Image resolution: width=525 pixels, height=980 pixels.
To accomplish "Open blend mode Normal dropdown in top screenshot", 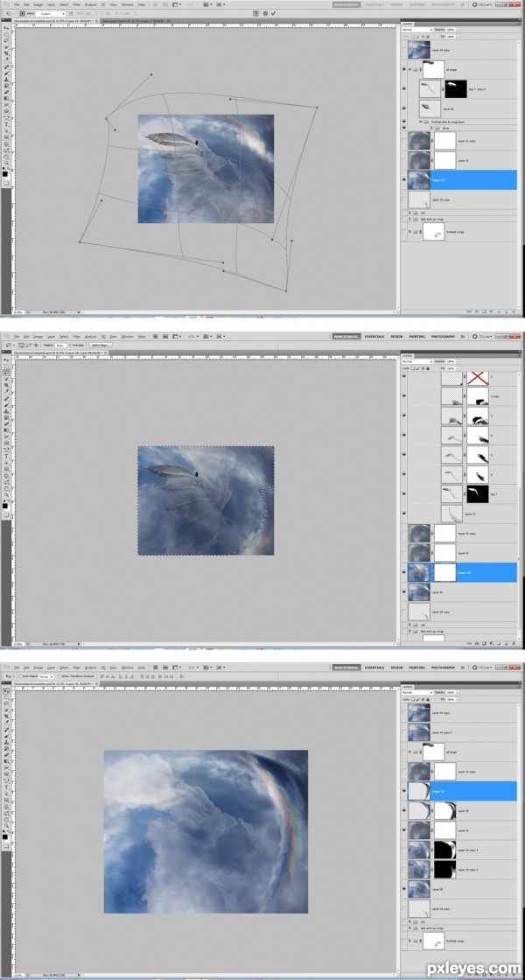I will 417,30.
